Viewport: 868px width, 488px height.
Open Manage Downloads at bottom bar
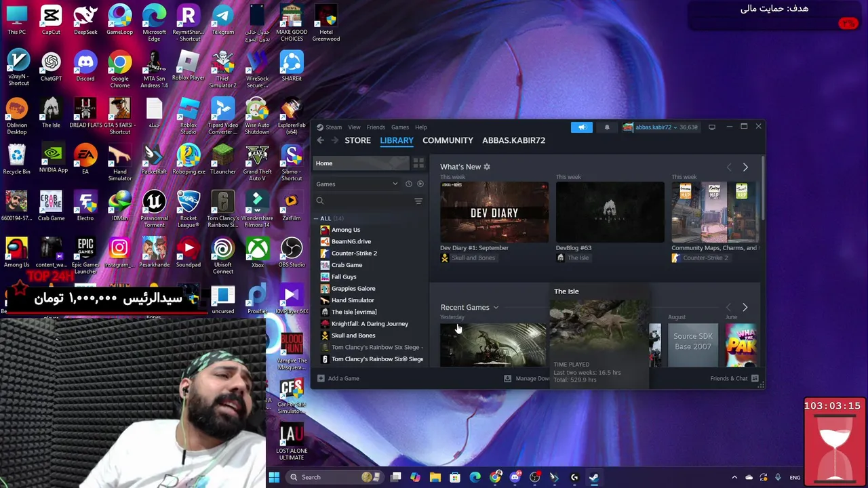coord(527,378)
